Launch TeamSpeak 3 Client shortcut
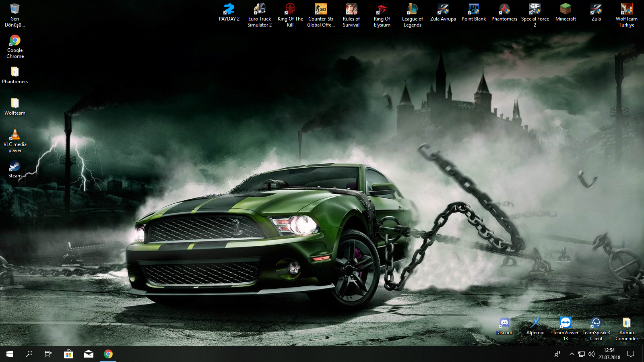Screen dimensions: 644x362 tap(596, 329)
